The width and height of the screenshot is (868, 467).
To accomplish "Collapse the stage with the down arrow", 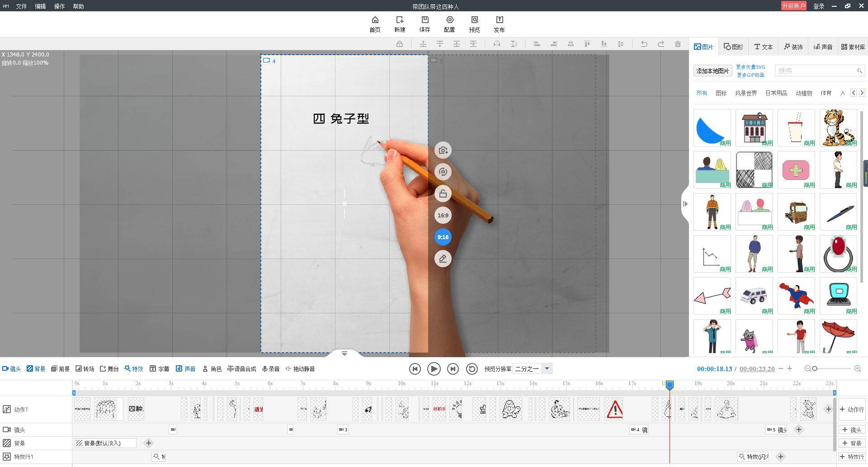I will click(x=344, y=353).
